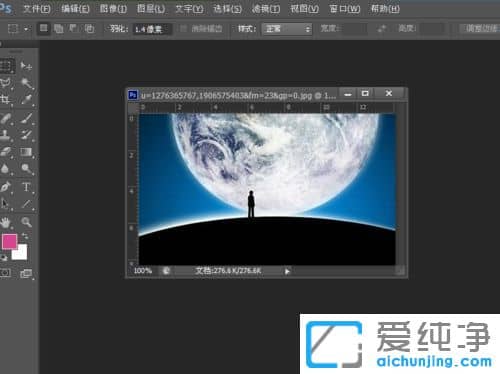Click the Ps icon on document title bar
500x374 pixels.
coord(133,95)
